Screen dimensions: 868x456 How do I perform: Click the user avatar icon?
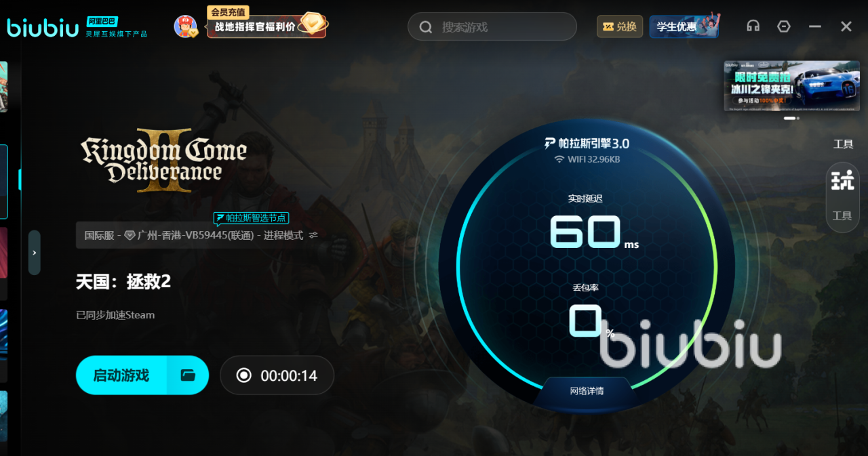(x=185, y=26)
